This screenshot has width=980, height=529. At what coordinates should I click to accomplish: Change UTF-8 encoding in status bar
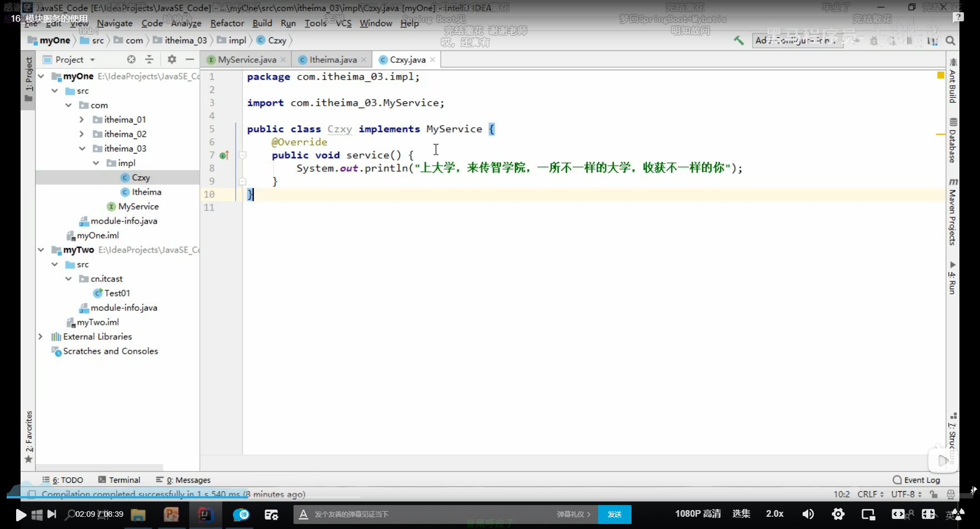pyautogui.click(x=907, y=494)
